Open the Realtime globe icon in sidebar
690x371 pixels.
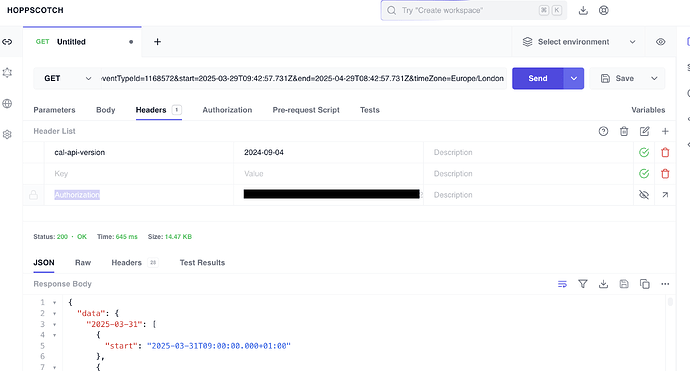[x=7, y=103]
